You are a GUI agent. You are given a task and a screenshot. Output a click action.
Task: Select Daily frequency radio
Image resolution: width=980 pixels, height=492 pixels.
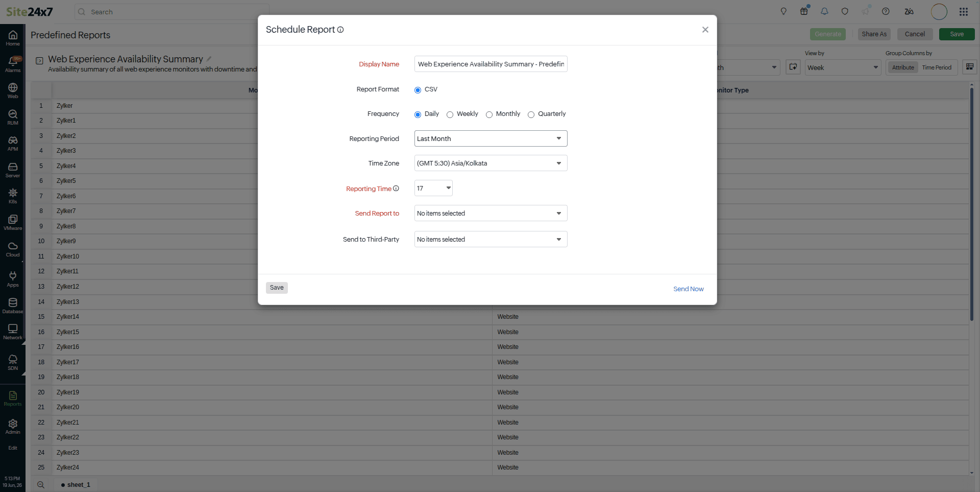coord(418,114)
